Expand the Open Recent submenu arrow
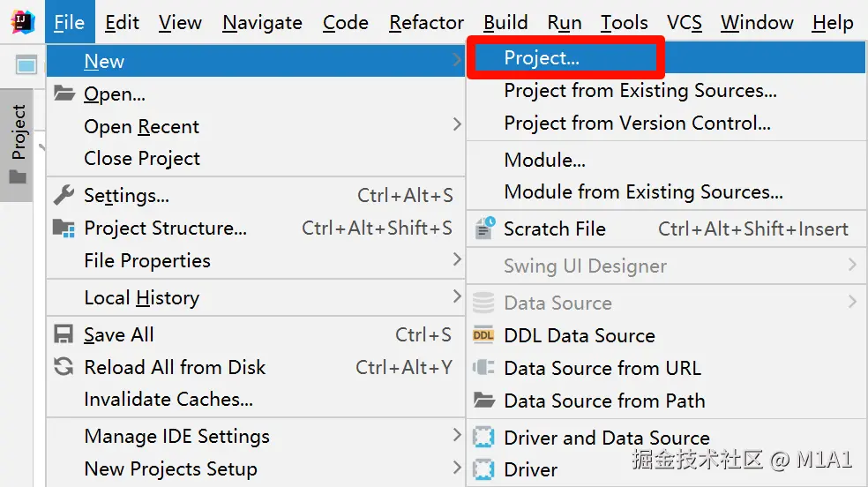Screen dimensions: 868x487 tap(457, 125)
